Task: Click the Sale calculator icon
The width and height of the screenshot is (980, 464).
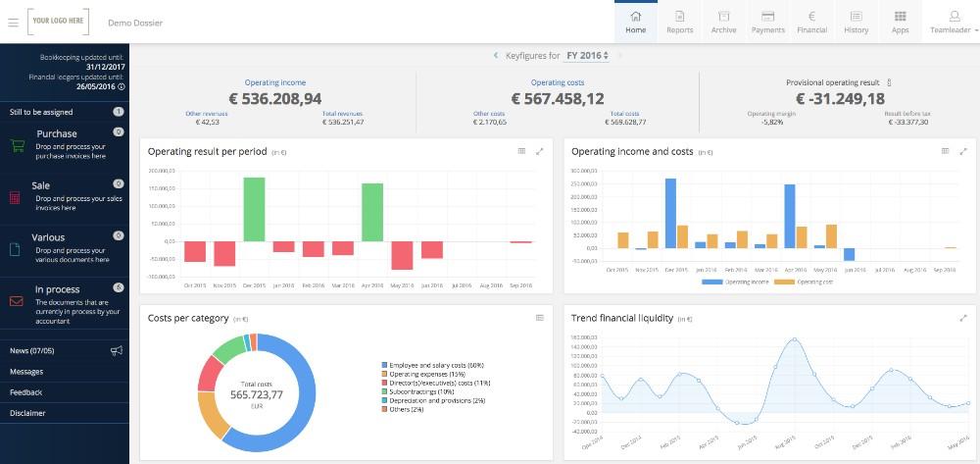Action: [16, 197]
